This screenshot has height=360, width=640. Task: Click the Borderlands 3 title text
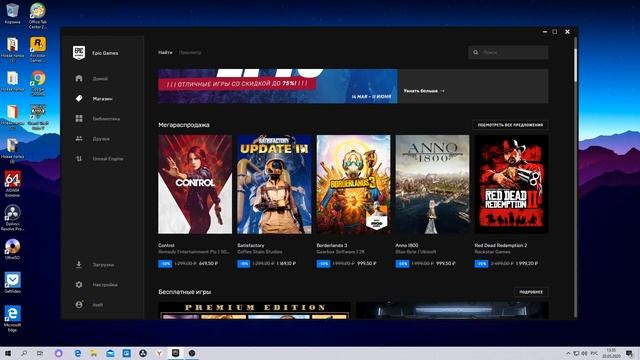pyautogui.click(x=332, y=245)
